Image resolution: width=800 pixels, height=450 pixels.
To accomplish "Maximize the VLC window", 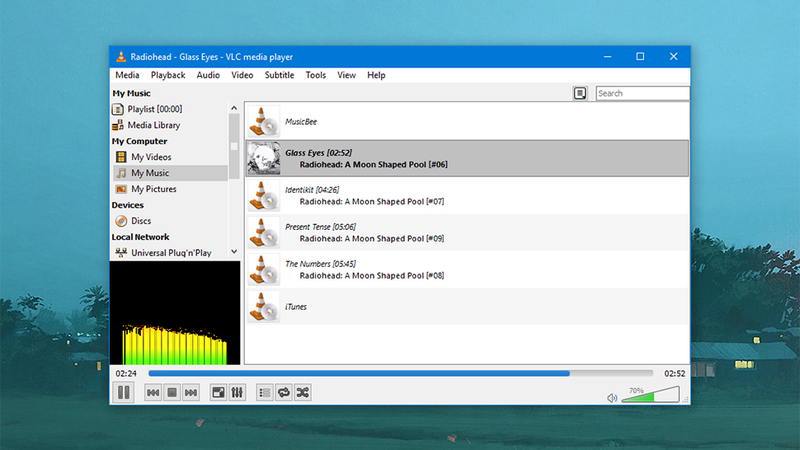I will click(640, 57).
